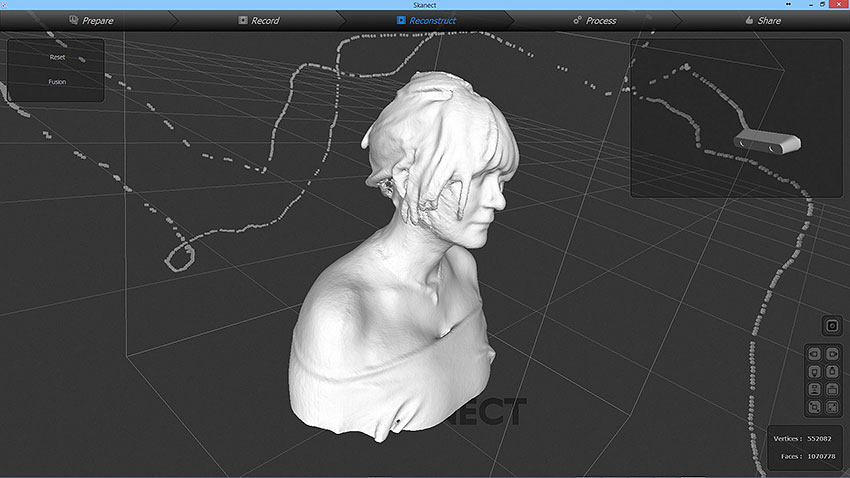Image resolution: width=850 pixels, height=478 pixels.
Task: Click the expand fullscreen view icon
Action: (x=832, y=407)
